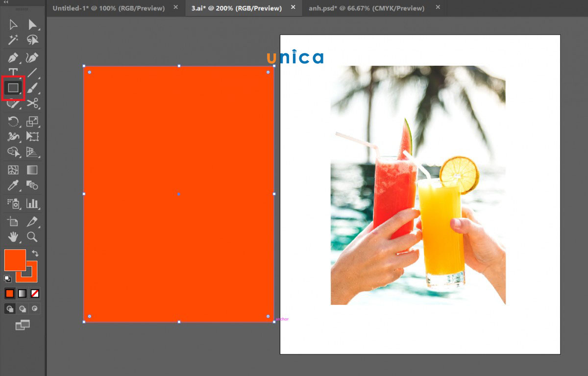Activate the Direct Selection tool

[x=32, y=25]
